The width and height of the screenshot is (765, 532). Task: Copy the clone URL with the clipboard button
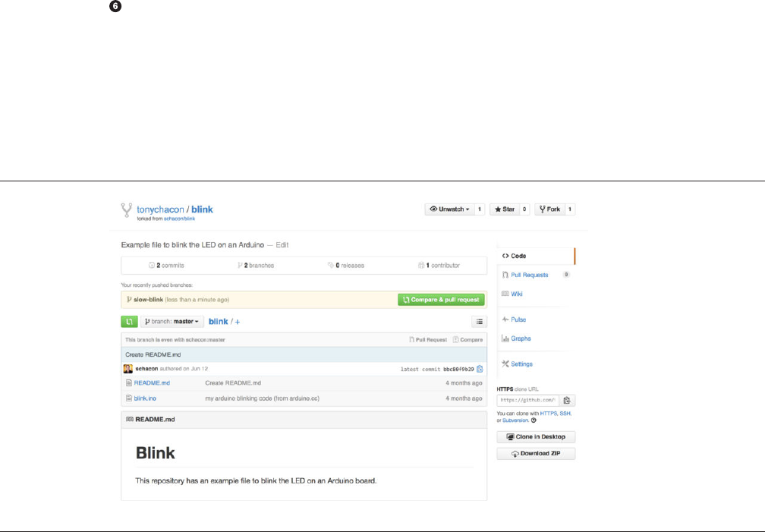pyautogui.click(x=567, y=400)
